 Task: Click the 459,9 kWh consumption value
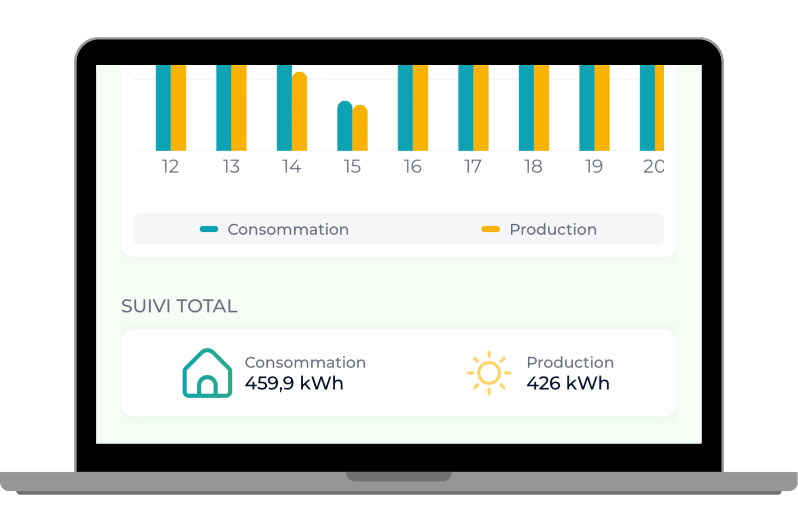[x=294, y=383]
